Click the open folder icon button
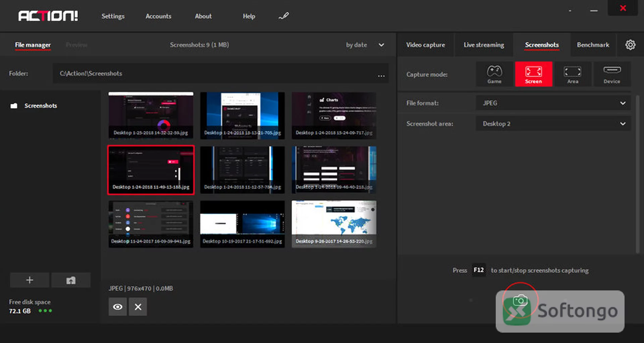The width and height of the screenshot is (644, 343). (x=71, y=280)
